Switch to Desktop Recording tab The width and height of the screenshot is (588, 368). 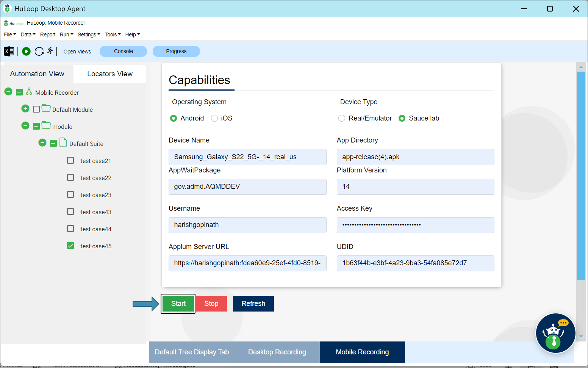pyautogui.click(x=277, y=352)
